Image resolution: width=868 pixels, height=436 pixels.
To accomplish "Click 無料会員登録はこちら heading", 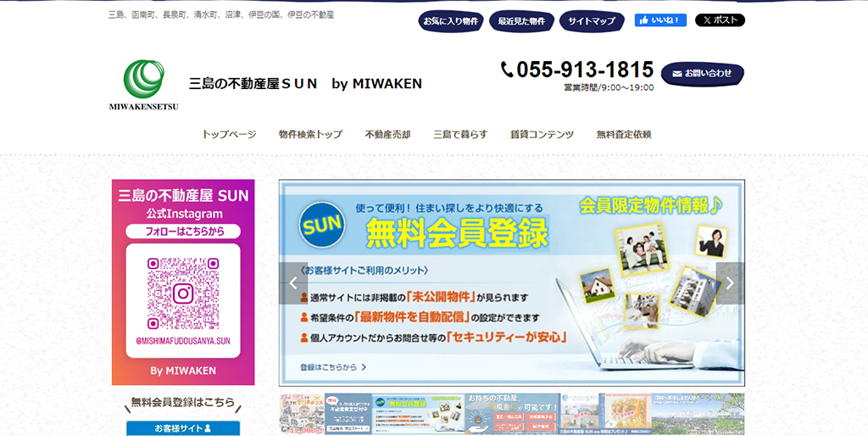I will 183,403.
